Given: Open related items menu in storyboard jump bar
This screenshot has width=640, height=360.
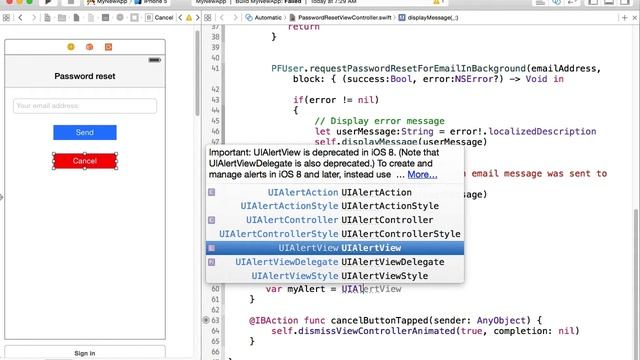Looking at the screenshot, I should tap(6, 18).
